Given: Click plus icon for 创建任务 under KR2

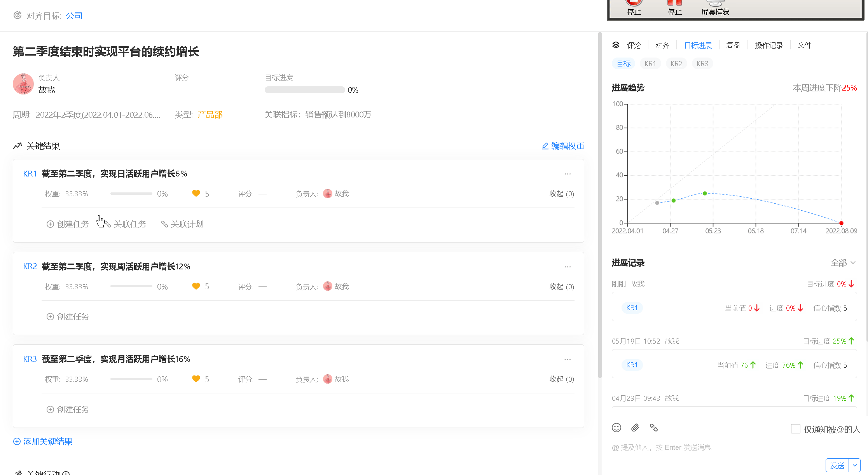Looking at the screenshot, I should point(50,316).
